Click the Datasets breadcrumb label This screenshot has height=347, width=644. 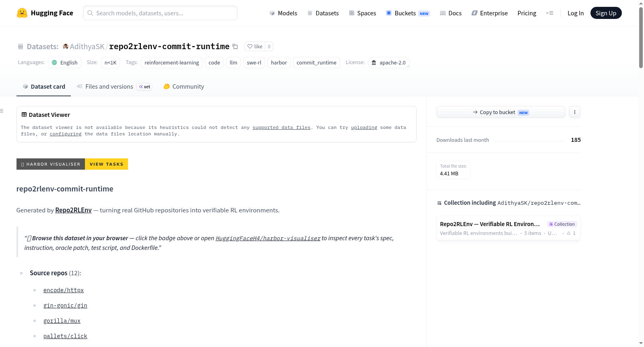pyautogui.click(x=43, y=46)
